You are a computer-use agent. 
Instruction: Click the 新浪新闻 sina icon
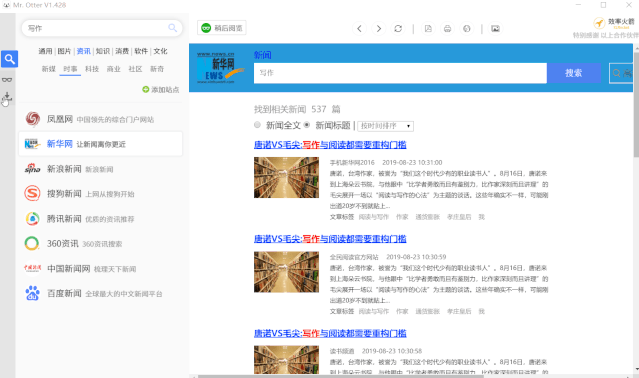click(x=33, y=169)
